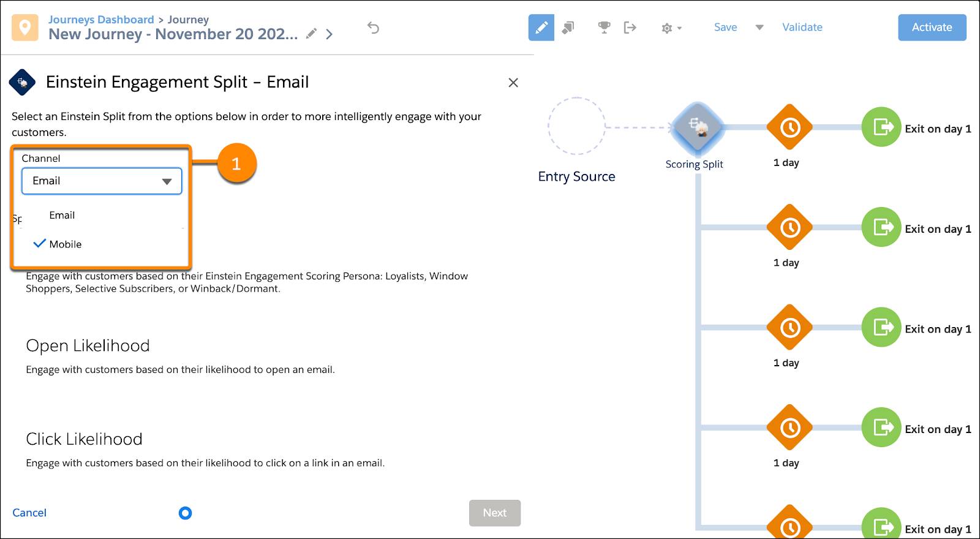The image size is (980, 539).
Task: Close the Einstein Engagement Split panel
Action: 513,83
